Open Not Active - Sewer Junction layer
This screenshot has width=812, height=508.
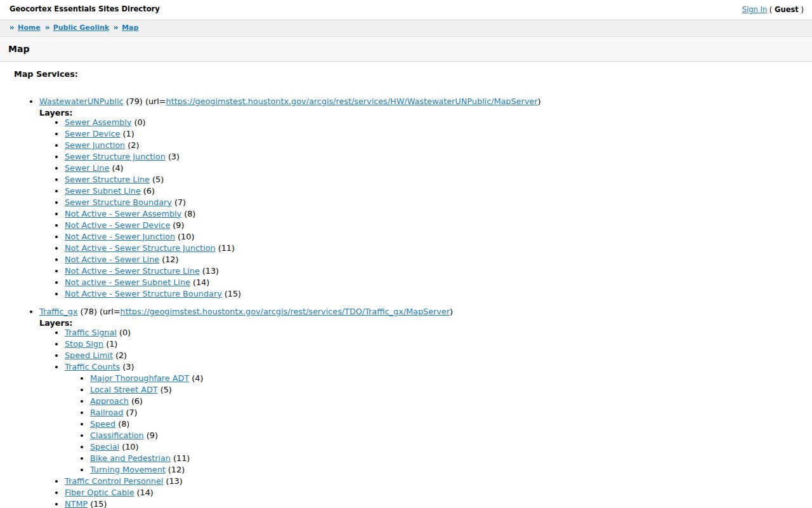120,237
